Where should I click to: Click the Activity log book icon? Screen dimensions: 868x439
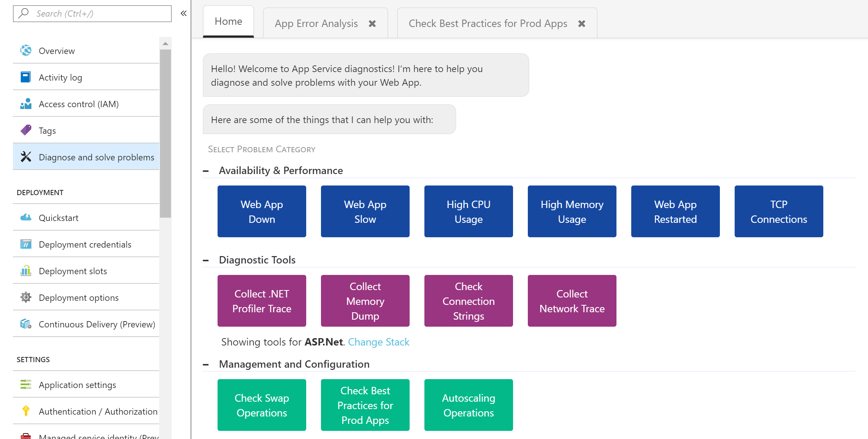[x=26, y=77]
